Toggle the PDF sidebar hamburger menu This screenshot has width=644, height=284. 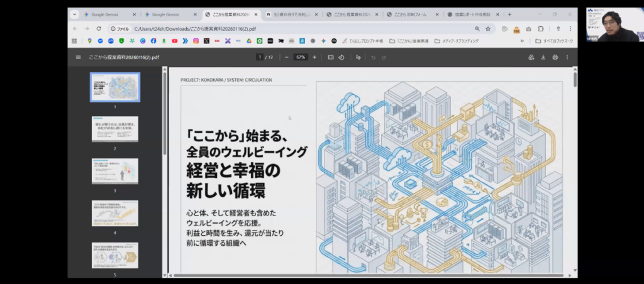click(78, 57)
